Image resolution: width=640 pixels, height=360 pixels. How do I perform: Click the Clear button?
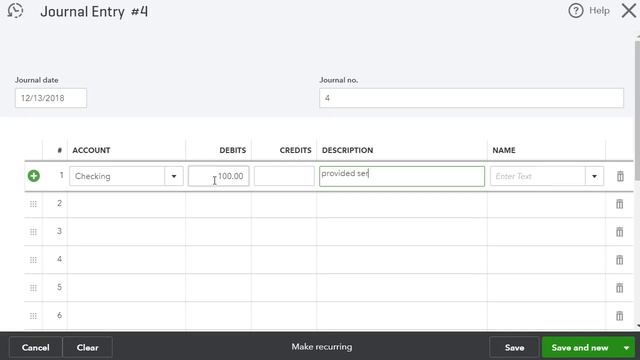[x=88, y=348]
